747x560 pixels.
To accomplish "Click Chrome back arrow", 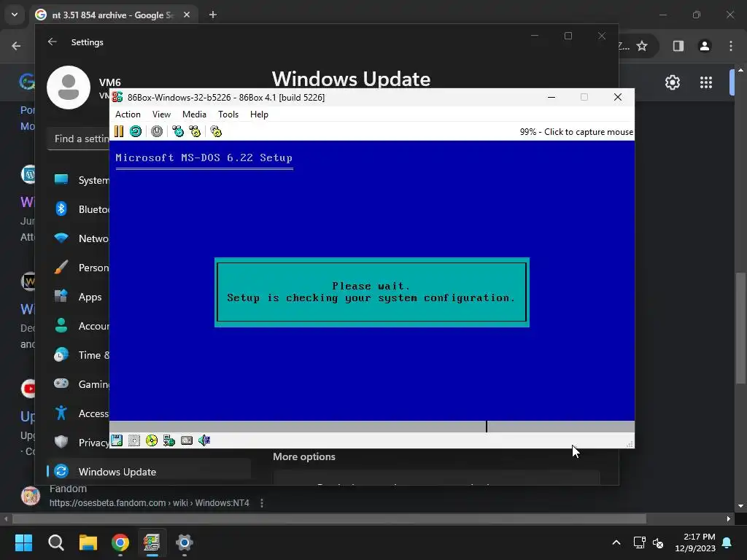I will click(x=16, y=46).
